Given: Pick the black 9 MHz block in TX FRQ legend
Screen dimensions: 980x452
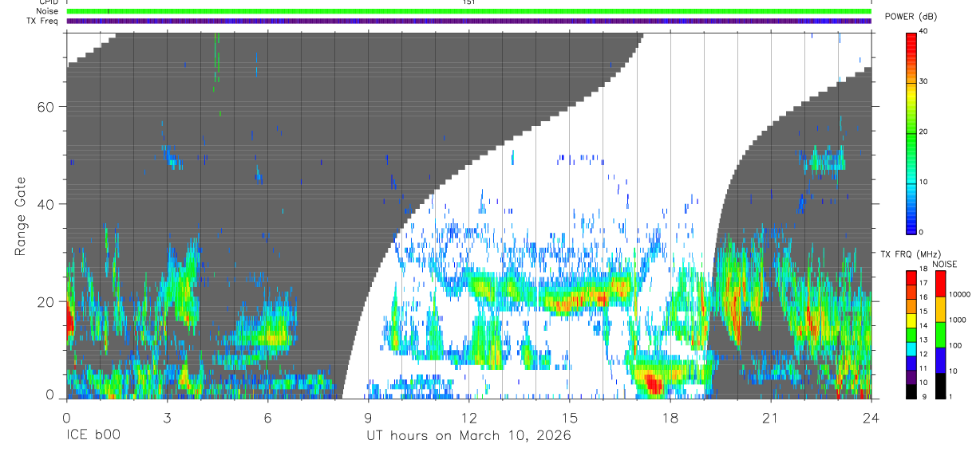Looking at the screenshot, I should [x=911, y=390].
